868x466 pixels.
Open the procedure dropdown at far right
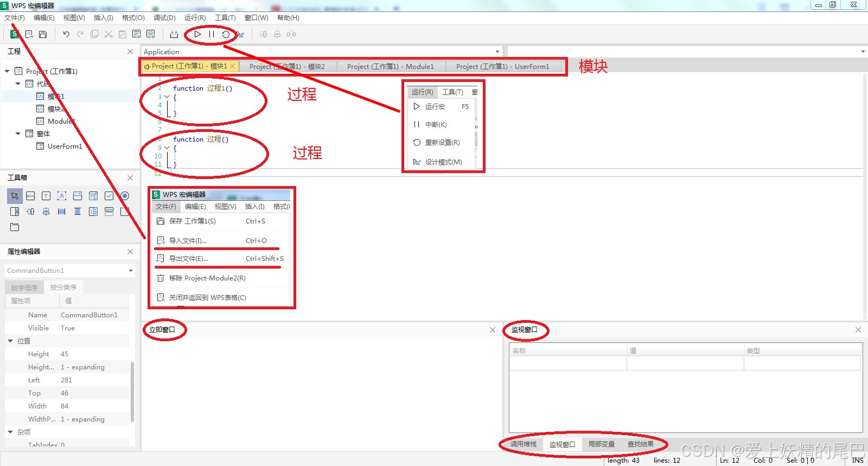coord(863,52)
